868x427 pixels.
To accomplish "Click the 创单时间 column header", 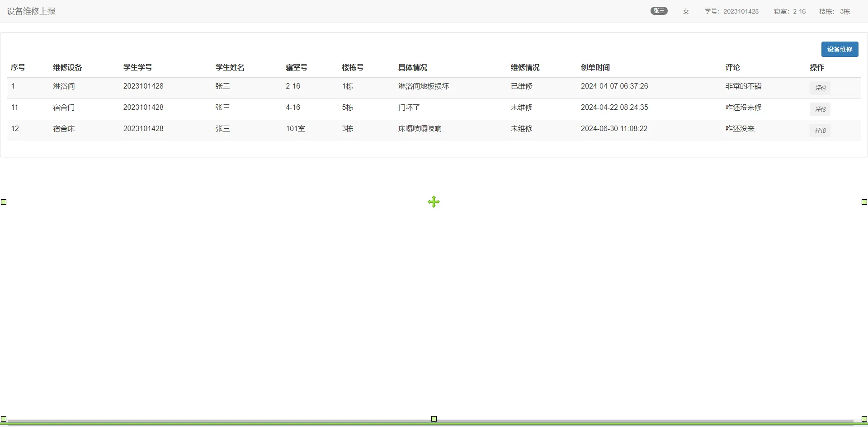I will 595,67.
